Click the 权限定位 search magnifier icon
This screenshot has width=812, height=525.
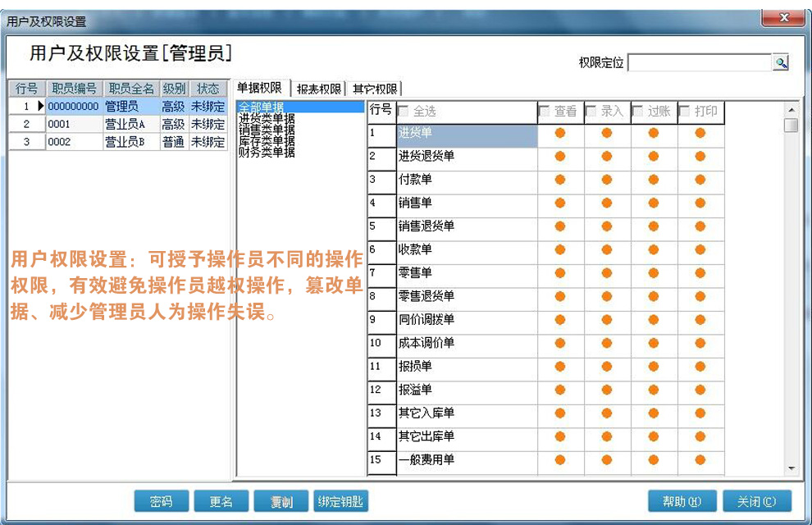coord(781,62)
